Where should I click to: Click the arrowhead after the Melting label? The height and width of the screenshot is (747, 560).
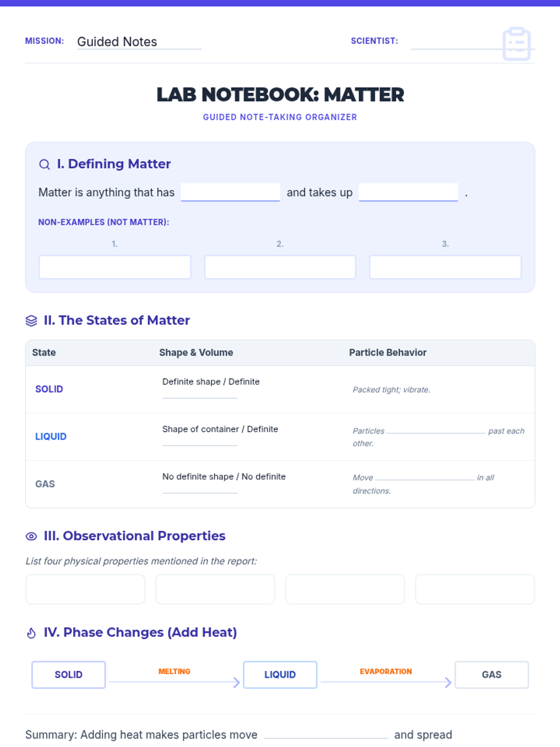[237, 683]
